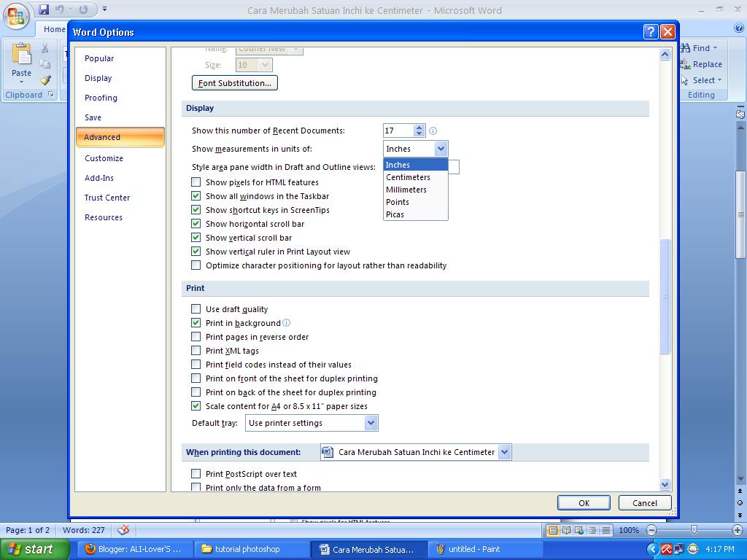Screen dimensions: 747x560
Task: Click the network connection tray icon
Action: pos(679,549)
